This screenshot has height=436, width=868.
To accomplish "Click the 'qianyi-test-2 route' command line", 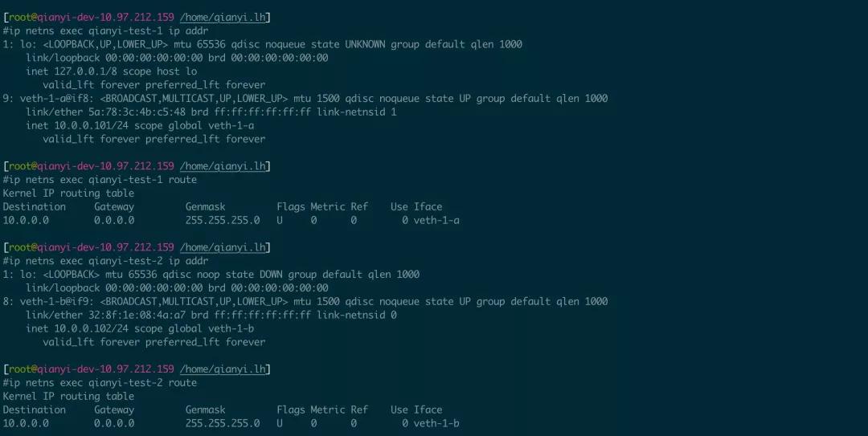I will click(x=100, y=383).
